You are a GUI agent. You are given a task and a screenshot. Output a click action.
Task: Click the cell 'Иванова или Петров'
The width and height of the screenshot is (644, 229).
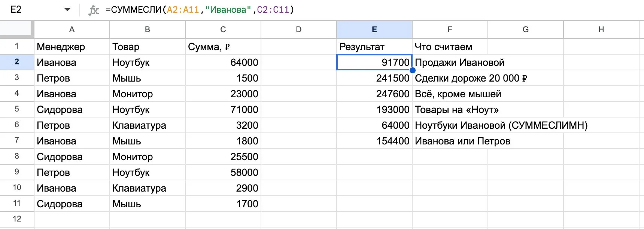click(462, 141)
